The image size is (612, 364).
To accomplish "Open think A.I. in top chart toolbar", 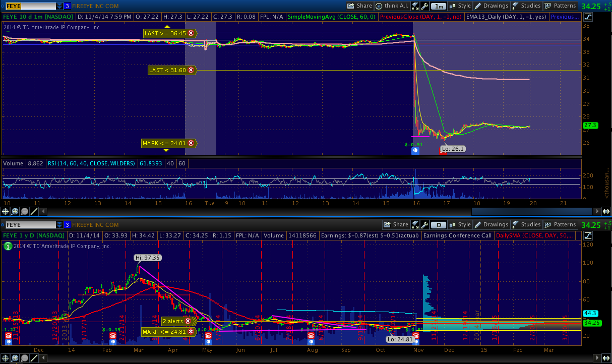I will tap(392, 6).
